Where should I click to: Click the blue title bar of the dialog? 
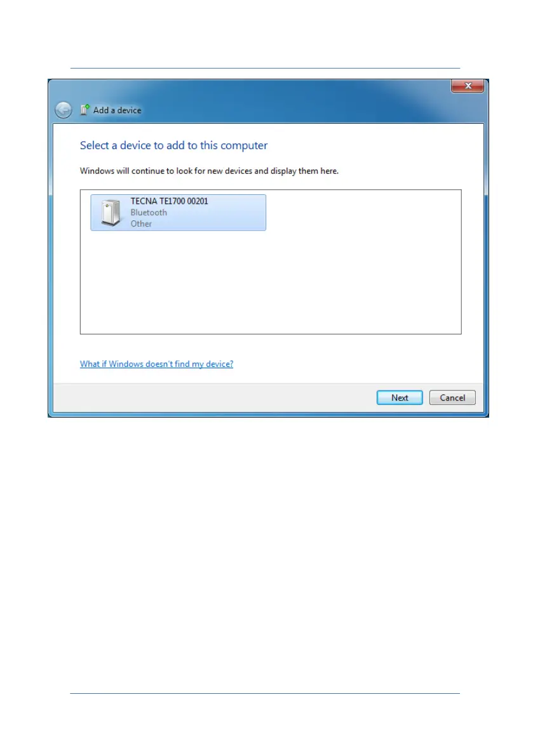(290, 99)
